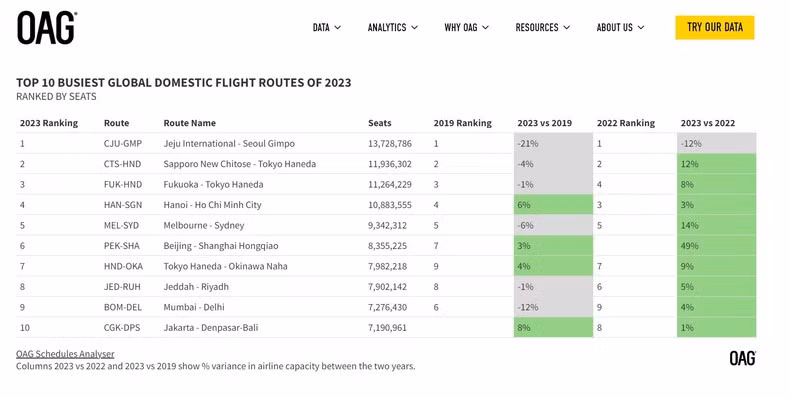Click the seats value 7,902,142
The image size is (790, 398).
[387, 287]
